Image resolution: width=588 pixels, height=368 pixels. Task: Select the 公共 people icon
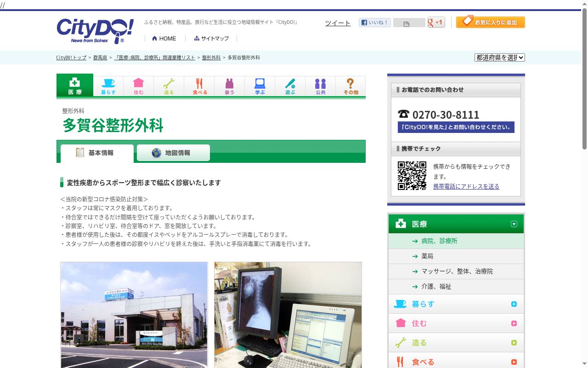(321, 86)
